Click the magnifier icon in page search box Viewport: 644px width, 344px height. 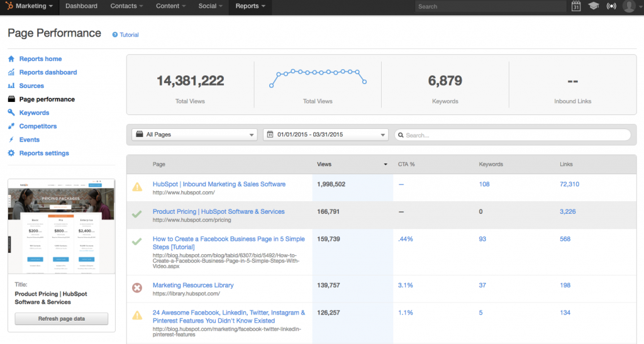coord(401,135)
